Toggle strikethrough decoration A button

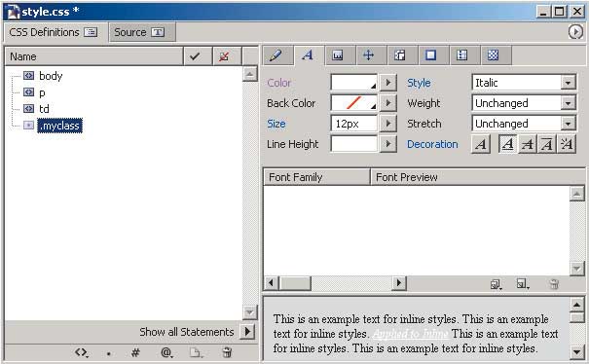click(x=528, y=144)
